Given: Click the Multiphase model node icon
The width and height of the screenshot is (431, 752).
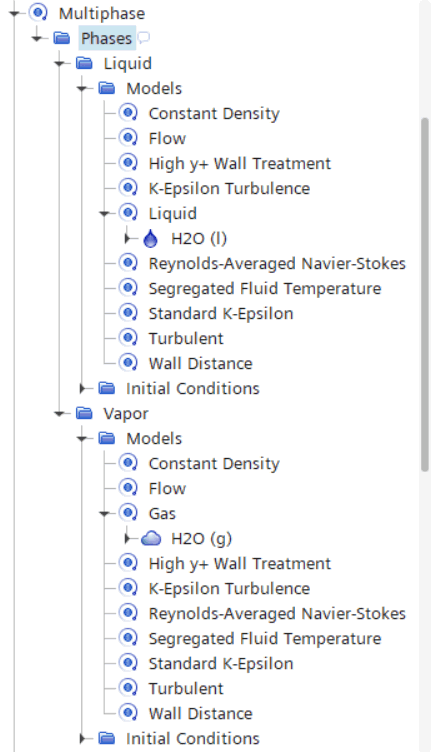Looking at the screenshot, I should [38, 13].
